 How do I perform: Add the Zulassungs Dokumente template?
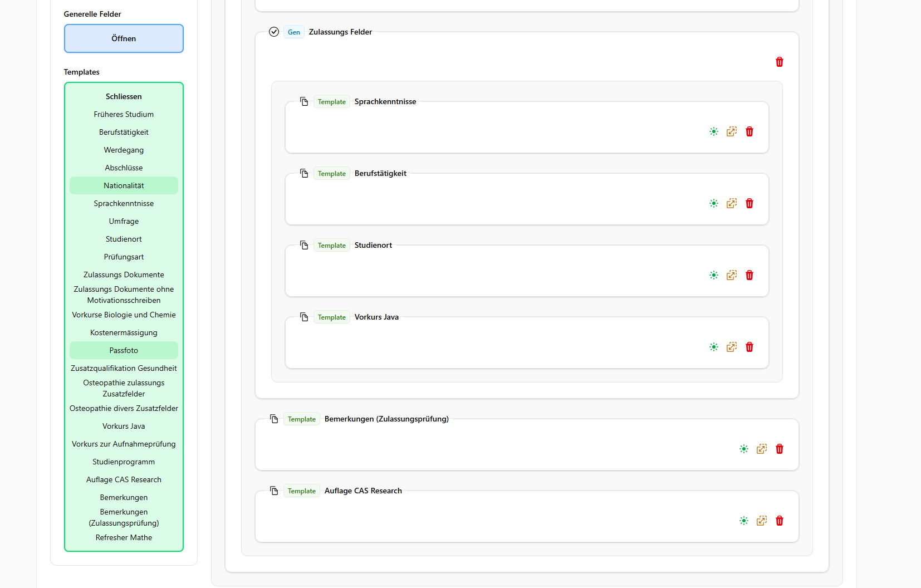124,275
